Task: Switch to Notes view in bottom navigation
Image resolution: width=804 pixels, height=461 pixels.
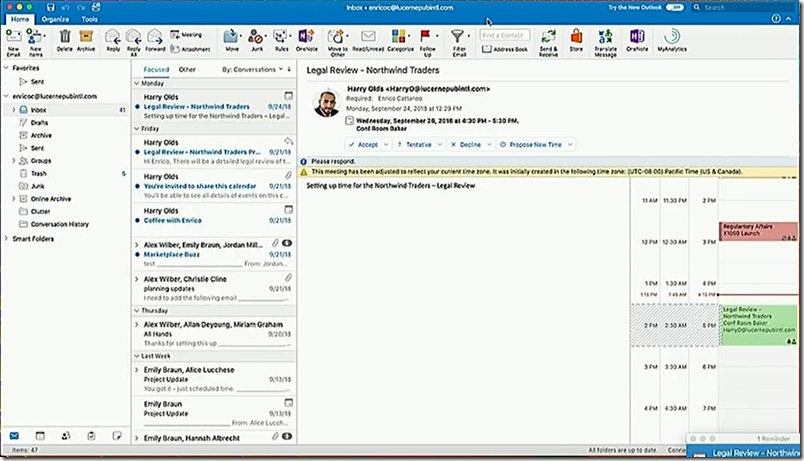Action: [x=117, y=436]
